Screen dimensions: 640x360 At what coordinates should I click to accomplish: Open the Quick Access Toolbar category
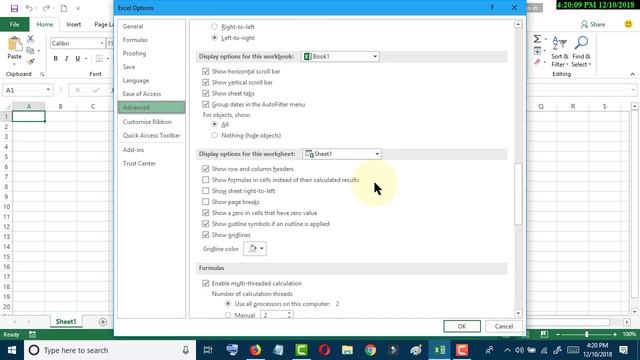(151, 135)
